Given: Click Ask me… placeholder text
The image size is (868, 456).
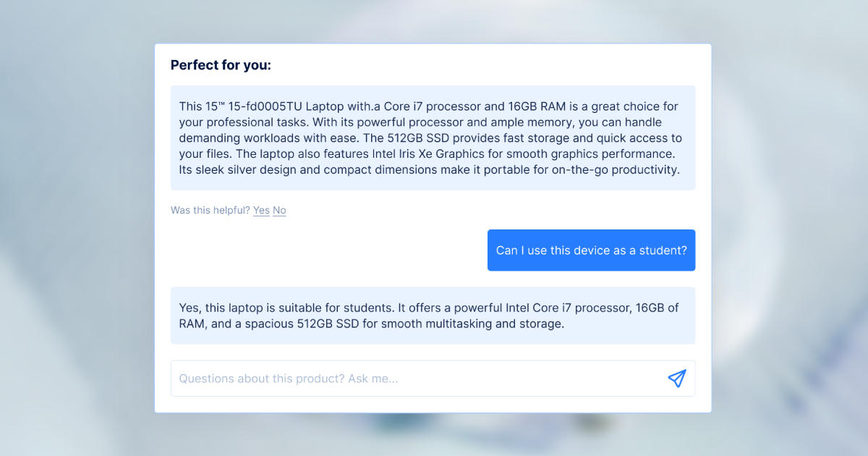Looking at the screenshot, I should [x=373, y=379].
